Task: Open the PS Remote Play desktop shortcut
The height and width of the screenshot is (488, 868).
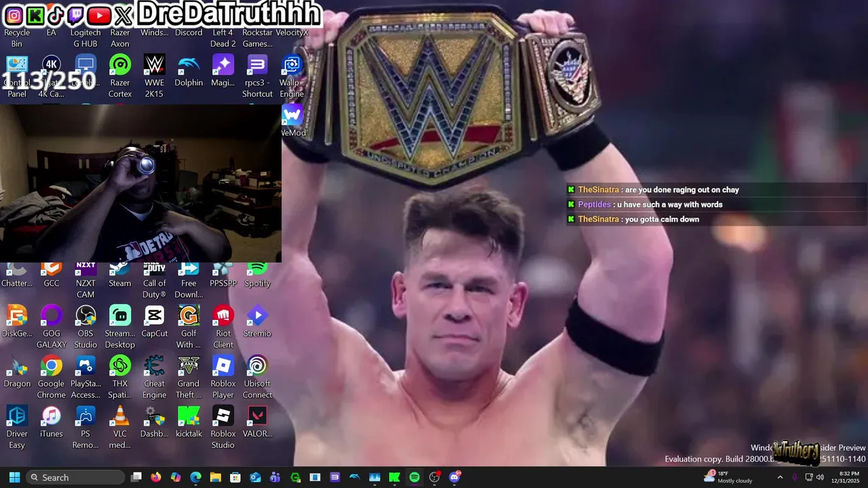Action: point(85,427)
